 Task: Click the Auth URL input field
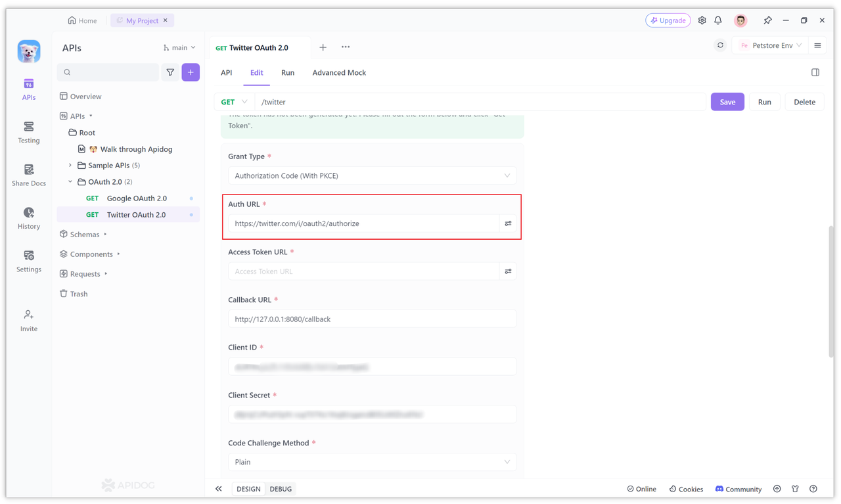[x=363, y=223]
